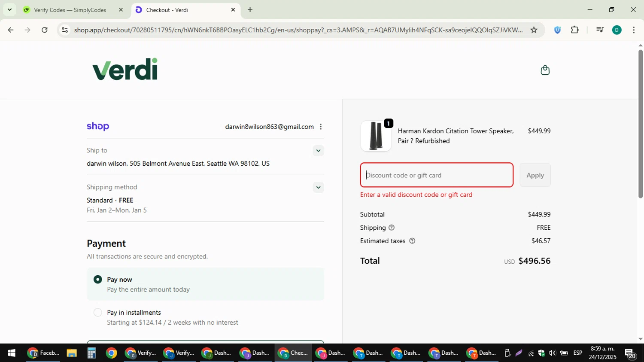Click the Shipping info question mark icon
The height and width of the screenshot is (362, 644).
click(x=391, y=228)
